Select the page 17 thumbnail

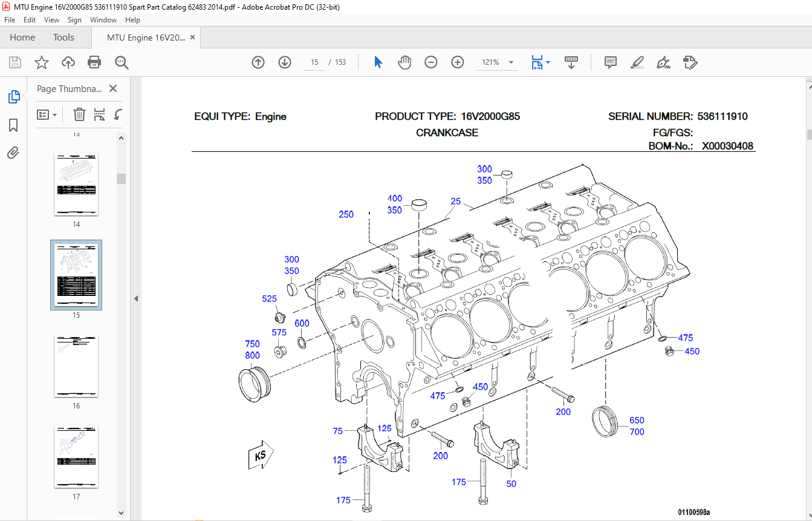tap(76, 456)
